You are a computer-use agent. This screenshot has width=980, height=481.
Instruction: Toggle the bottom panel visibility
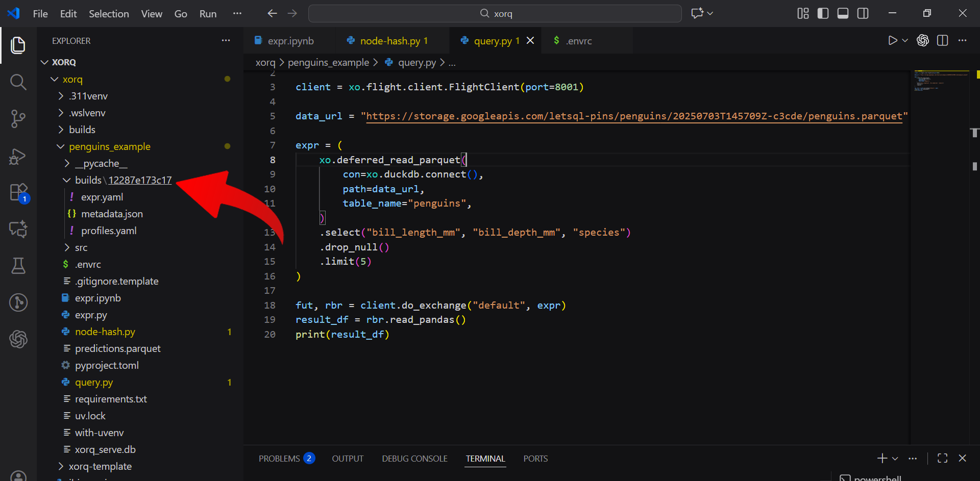click(843, 13)
